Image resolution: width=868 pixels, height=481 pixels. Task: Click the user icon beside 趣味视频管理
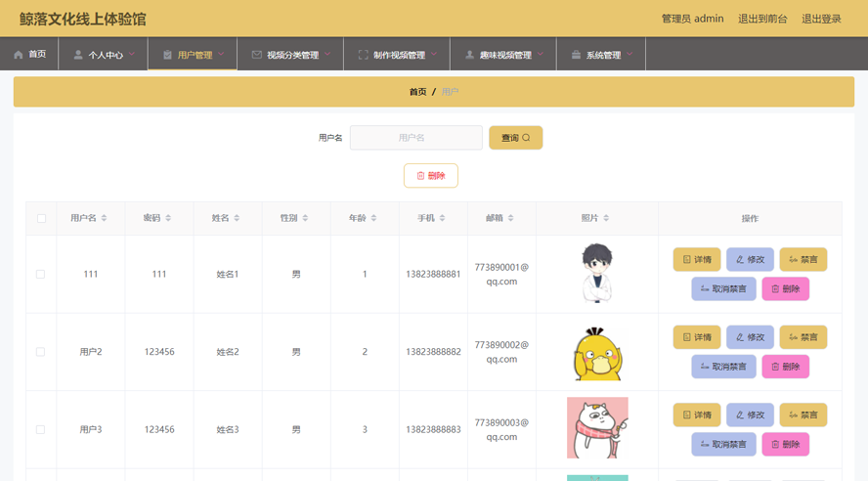(x=469, y=54)
